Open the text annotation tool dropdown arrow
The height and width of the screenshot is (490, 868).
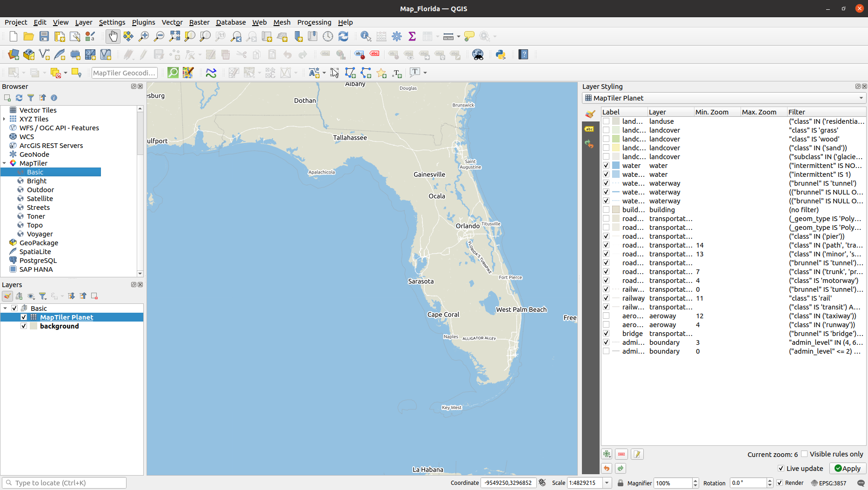point(425,73)
